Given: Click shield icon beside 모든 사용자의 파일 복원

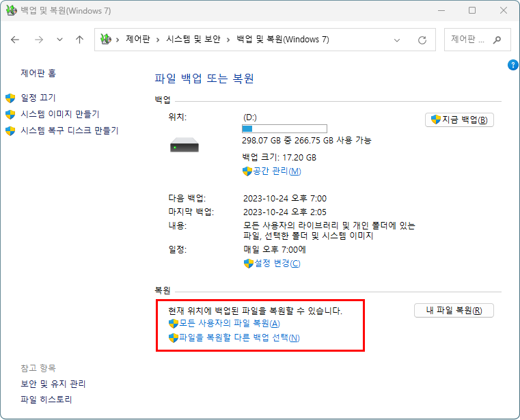Looking at the screenshot, I should (x=174, y=324).
